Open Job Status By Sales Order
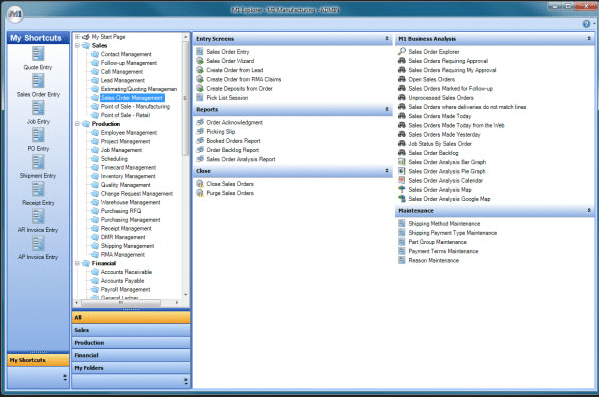 (x=440, y=144)
